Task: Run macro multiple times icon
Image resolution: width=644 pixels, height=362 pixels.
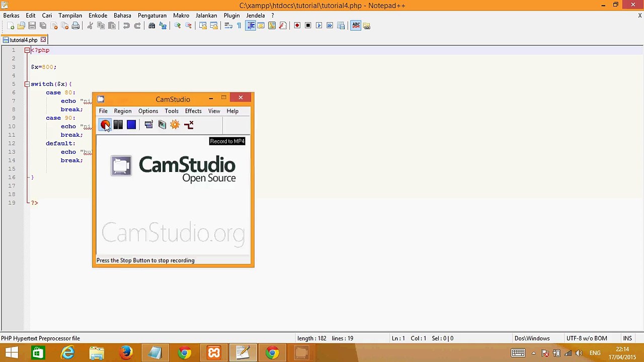Action: pyautogui.click(x=330, y=26)
